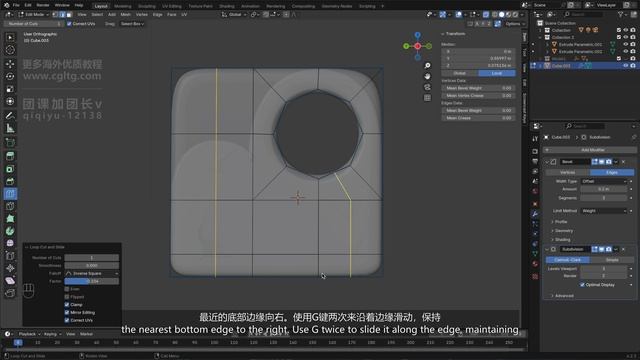Toggle Correct UVs in Loop Cut panel

(x=67, y=320)
